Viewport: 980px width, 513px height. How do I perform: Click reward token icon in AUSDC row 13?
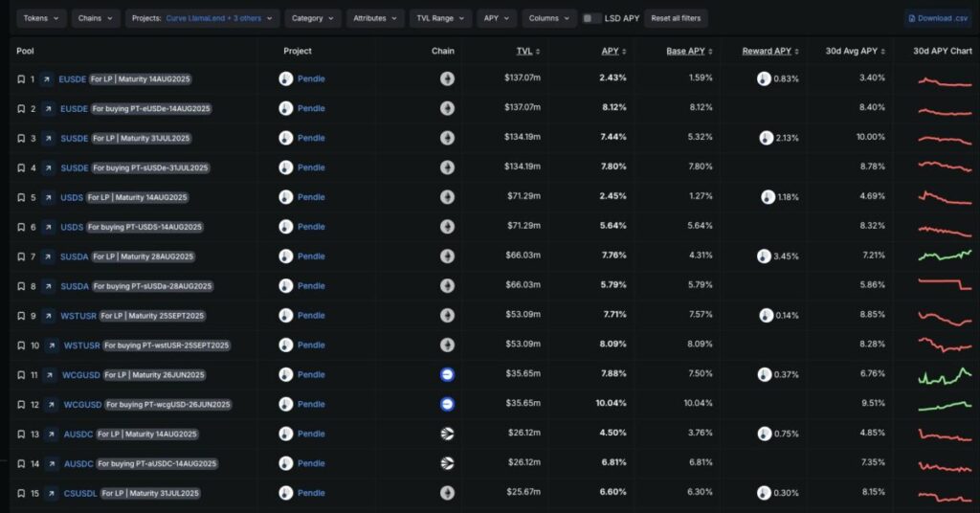click(763, 435)
